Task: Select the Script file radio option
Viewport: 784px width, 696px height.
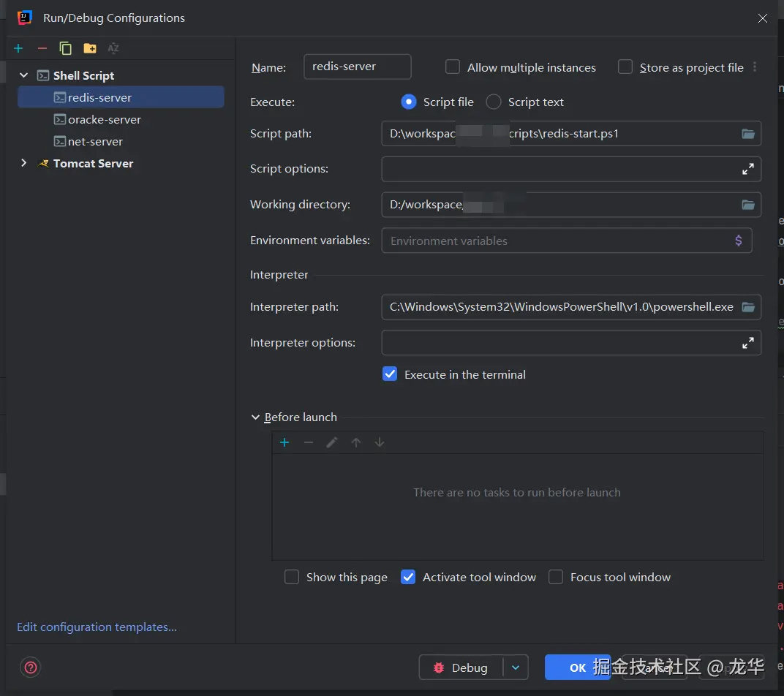Action: (x=409, y=102)
